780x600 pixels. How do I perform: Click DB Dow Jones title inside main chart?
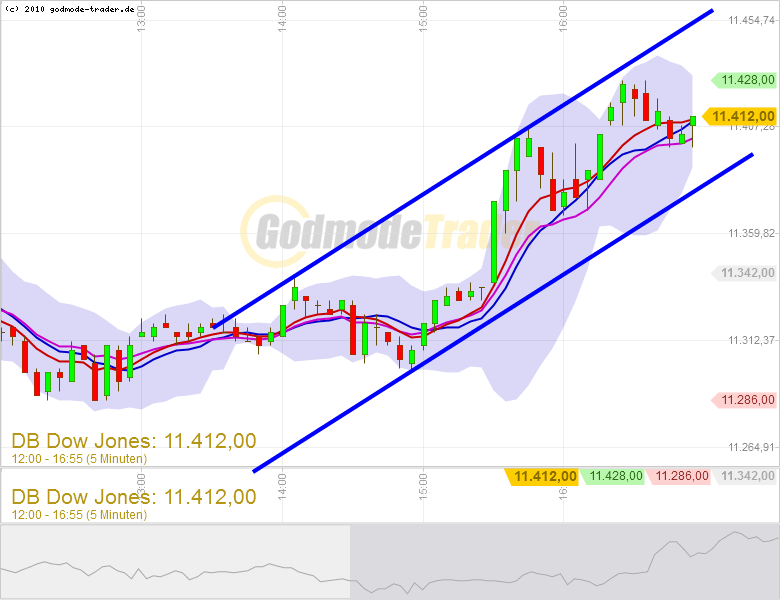[134, 441]
